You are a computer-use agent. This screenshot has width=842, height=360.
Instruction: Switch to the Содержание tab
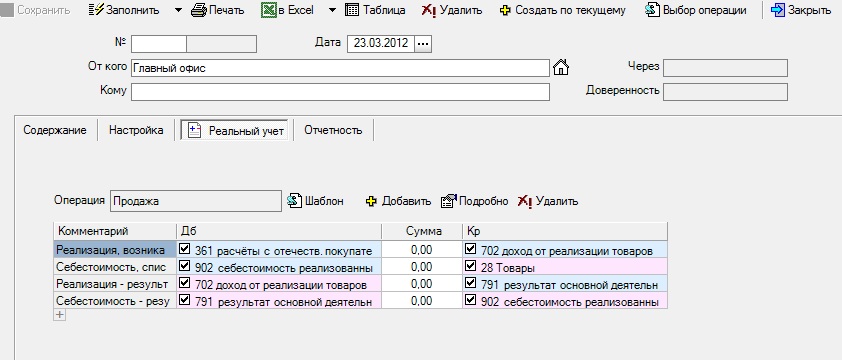click(55, 130)
